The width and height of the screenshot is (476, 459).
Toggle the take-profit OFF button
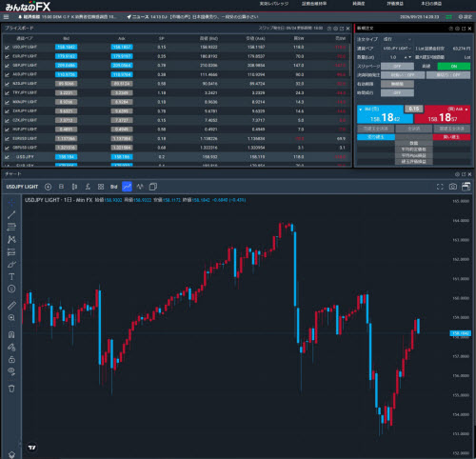tap(403, 75)
